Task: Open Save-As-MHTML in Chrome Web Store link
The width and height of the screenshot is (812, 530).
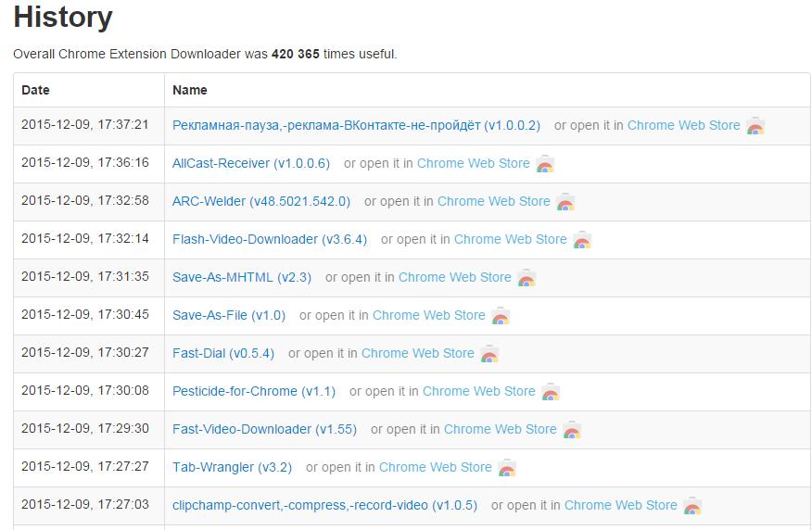Action: pyautogui.click(x=455, y=277)
